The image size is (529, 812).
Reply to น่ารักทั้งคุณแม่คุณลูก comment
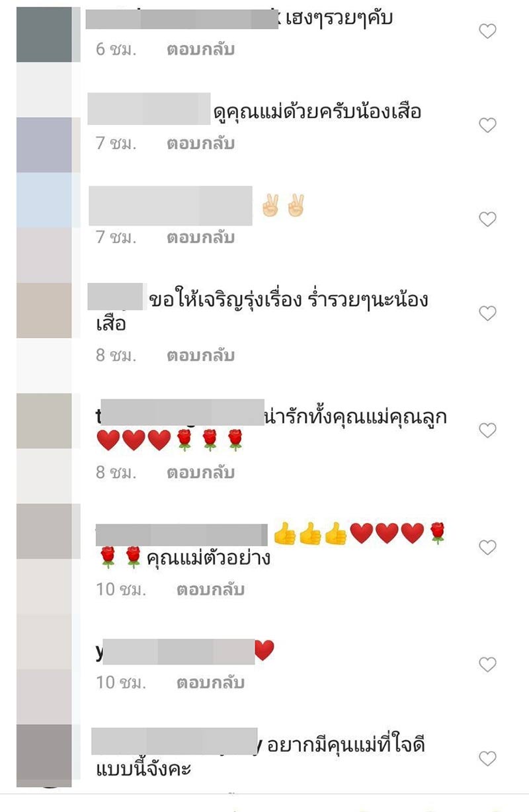tap(200, 473)
